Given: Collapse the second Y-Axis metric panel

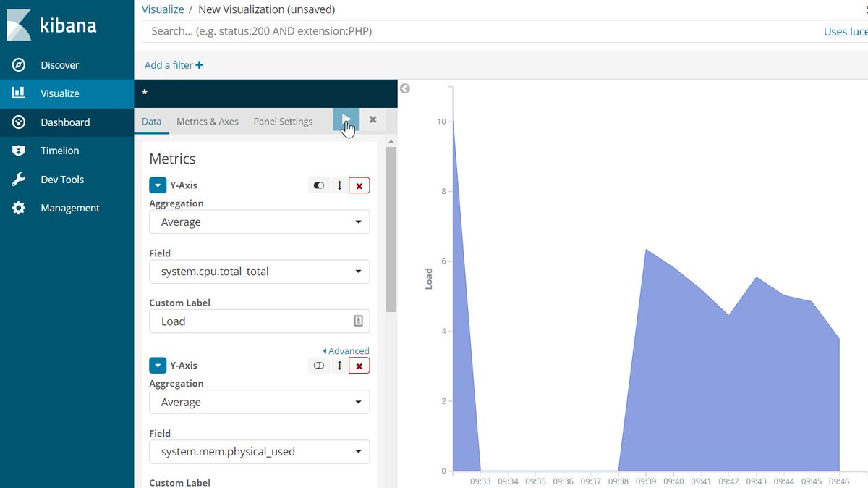Looking at the screenshot, I should point(158,366).
